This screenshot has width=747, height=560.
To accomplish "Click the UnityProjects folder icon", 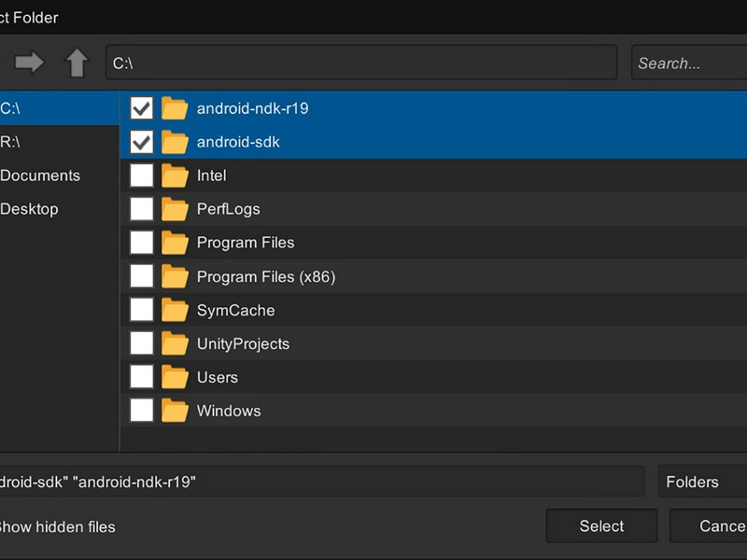I will coord(175,343).
